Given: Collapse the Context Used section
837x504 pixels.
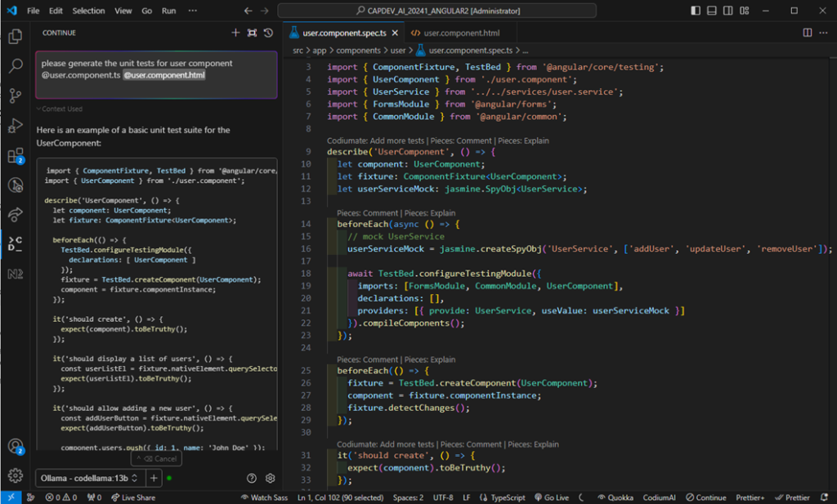Looking at the screenshot, I should (59, 109).
